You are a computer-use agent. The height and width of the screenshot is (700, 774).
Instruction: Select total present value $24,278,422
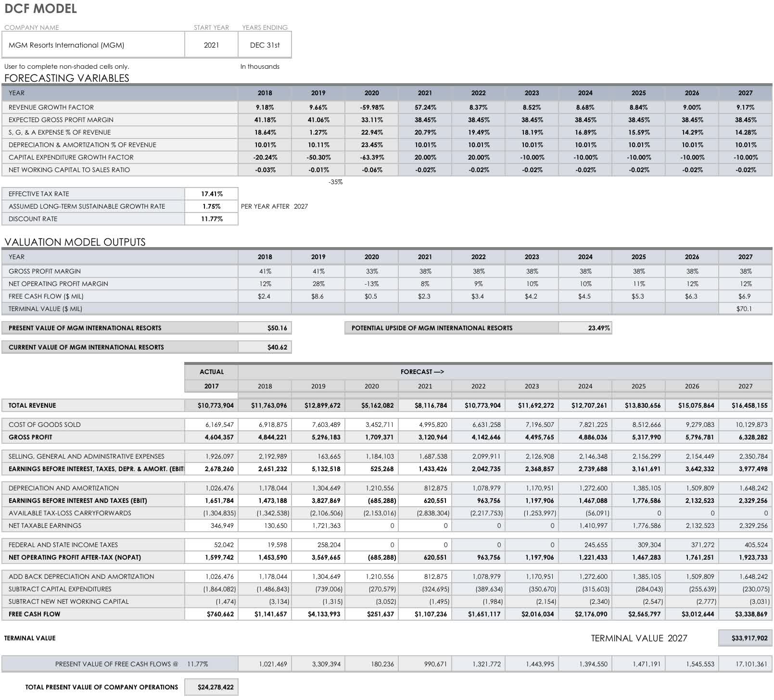[211, 687]
